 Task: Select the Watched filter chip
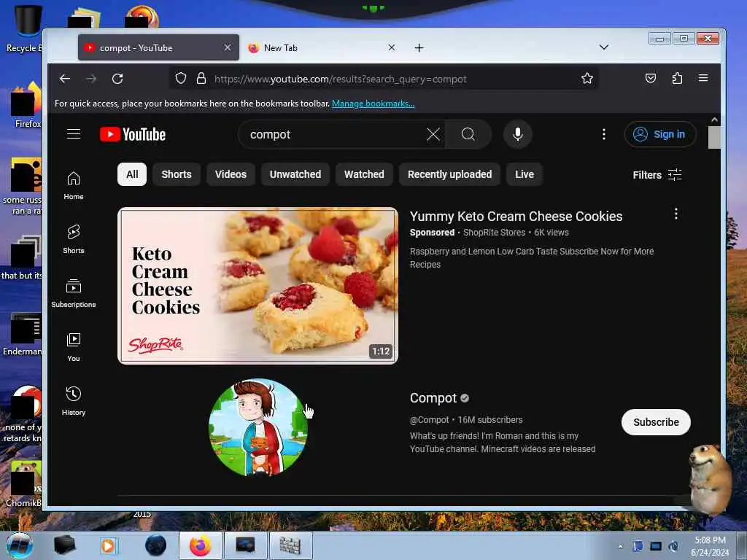coord(364,174)
